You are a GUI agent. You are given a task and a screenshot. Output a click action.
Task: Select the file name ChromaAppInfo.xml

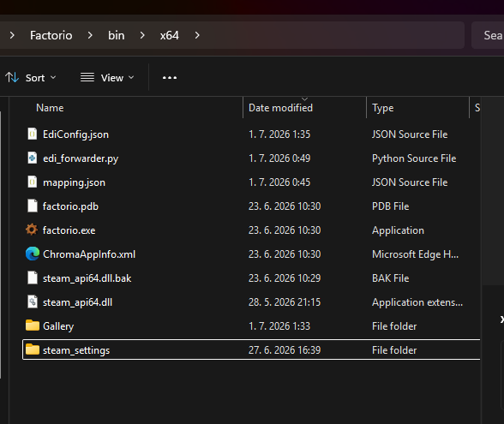point(89,254)
